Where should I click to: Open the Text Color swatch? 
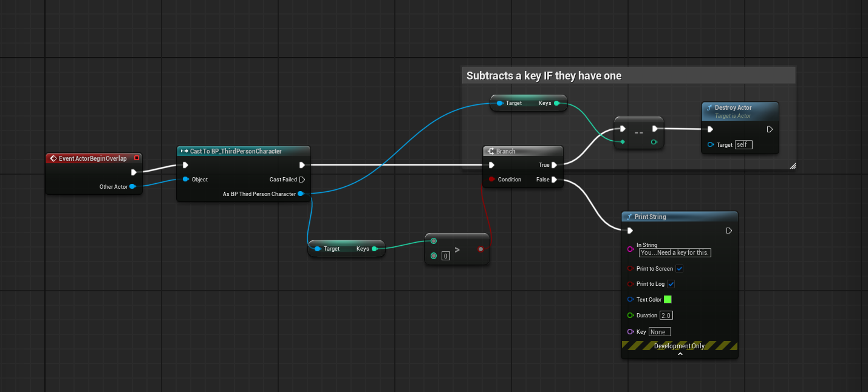pos(668,299)
